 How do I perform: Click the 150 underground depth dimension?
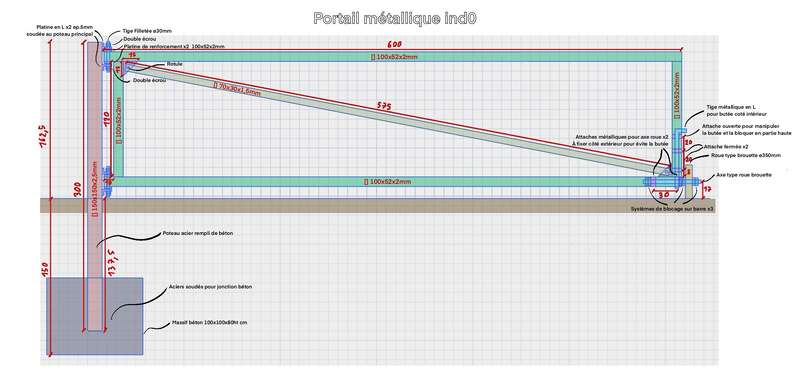coord(45,271)
